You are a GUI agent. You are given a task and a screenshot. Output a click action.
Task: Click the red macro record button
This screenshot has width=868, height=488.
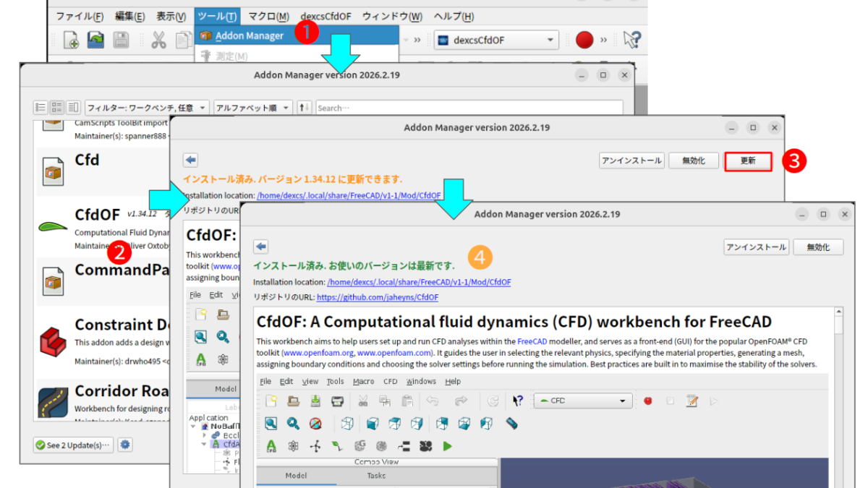(584, 40)
